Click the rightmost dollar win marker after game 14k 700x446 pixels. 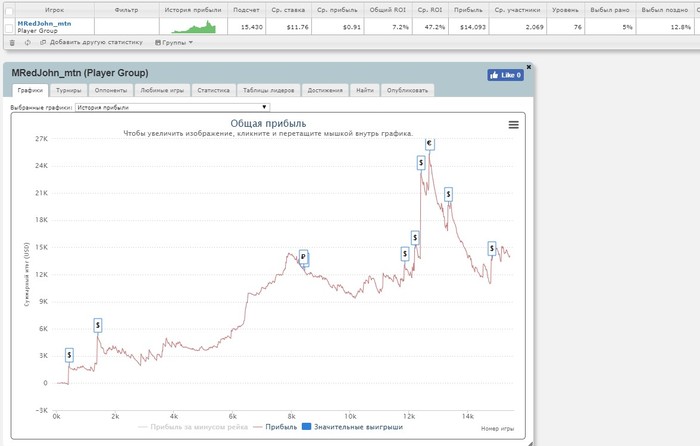pyautogui.click(x=492, y=248)
